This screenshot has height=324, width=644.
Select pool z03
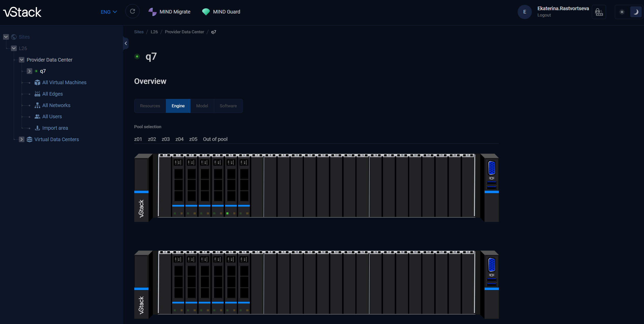(x=166, y=139)
